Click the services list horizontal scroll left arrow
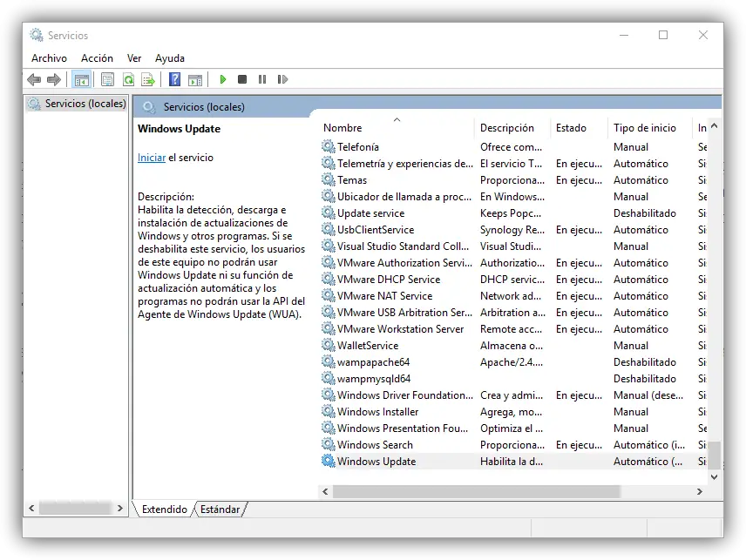The height and width of the screenshot is (560, 746). pos(325,491)
